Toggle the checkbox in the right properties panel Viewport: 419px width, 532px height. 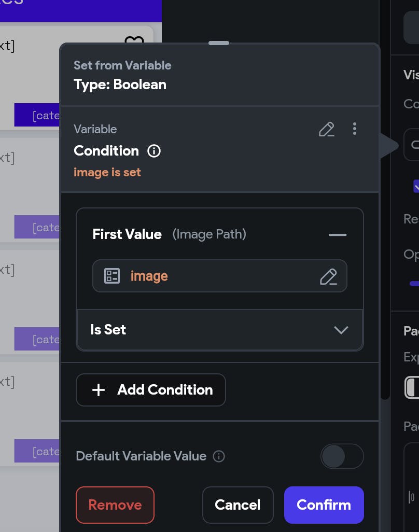(x=416, y=186)
